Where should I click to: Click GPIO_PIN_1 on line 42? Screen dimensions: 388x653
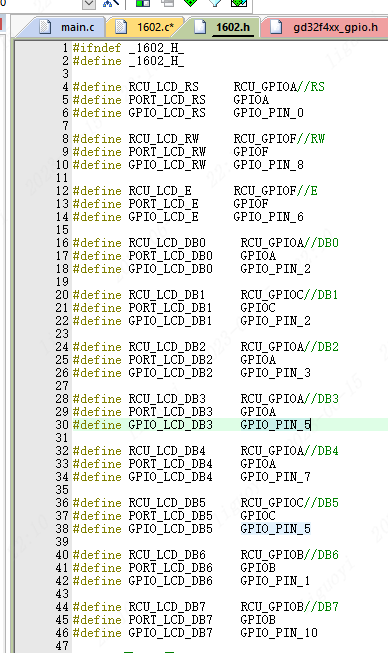click(276, 581)
